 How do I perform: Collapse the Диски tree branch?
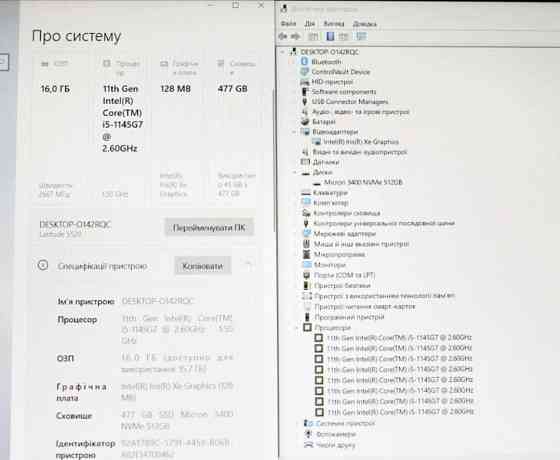295,172
